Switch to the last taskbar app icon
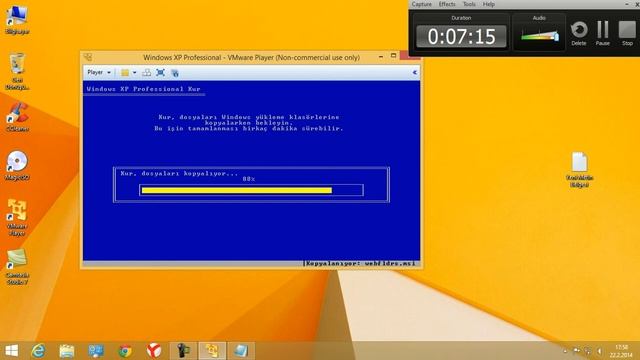Viewport: 640px width, 360px height. coord(241,351)
